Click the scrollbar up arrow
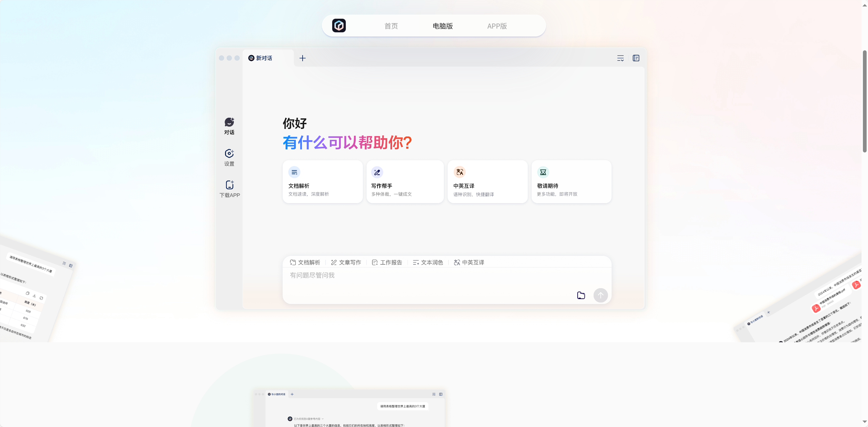Screen dimensions: 868x427 tap(865, 5)
